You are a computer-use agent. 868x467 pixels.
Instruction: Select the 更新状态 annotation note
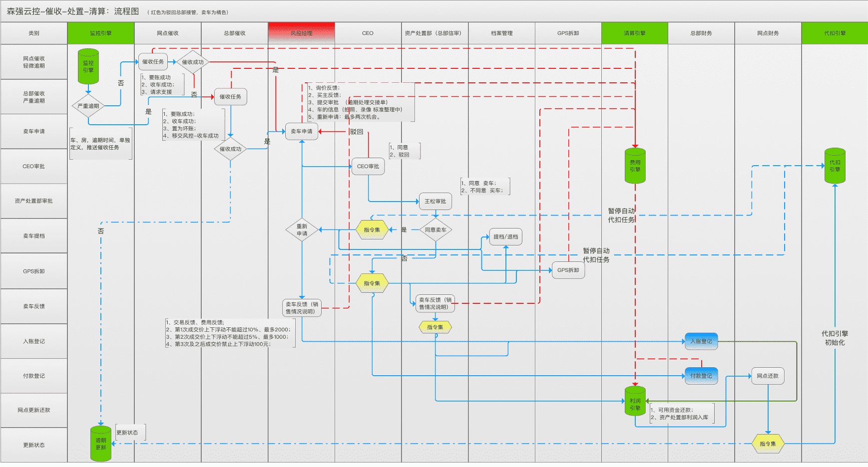[130, 432]
